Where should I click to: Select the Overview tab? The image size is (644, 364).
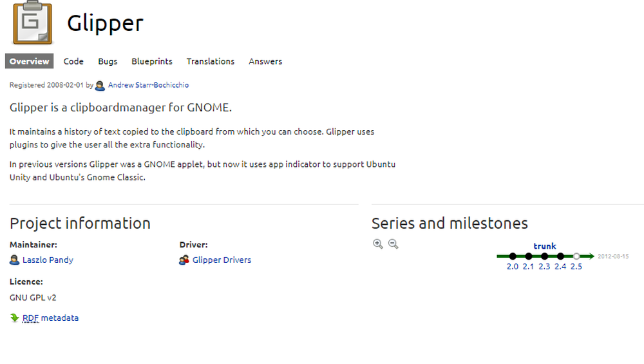click(29, 61)
